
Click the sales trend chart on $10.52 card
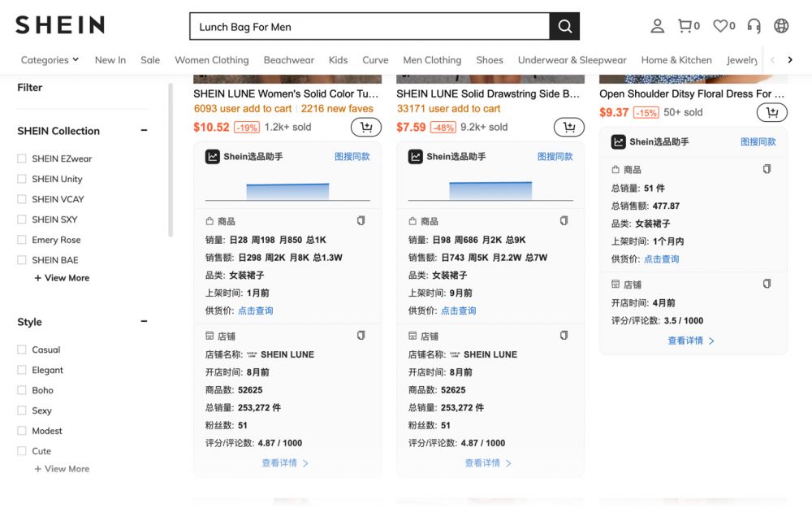coord(287,191)
